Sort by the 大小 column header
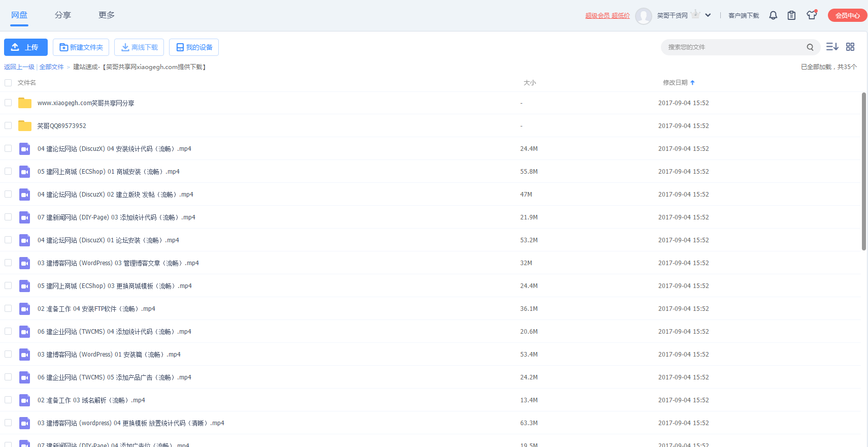Image resolution: width=868 pixels, height=447 pixels. pos(529,83)
